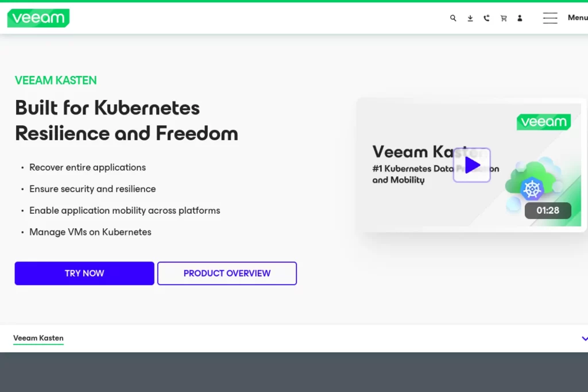The height and width of the screenshot is (392, 588).
Task: Open the shopping cart icon
Action: tap(504, 18)
